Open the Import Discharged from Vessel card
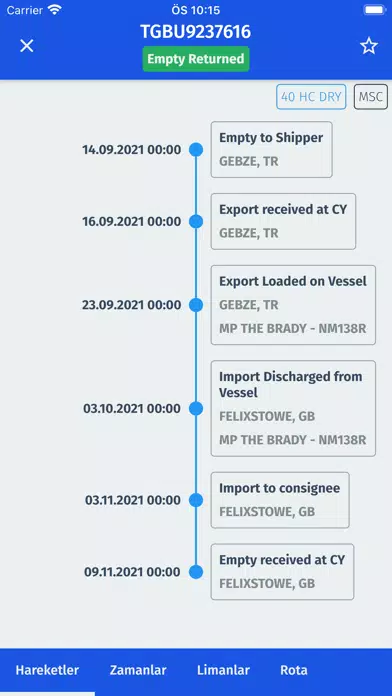This screenshot has height=696, width=392. pyautogui.click(x=293, y=408)
